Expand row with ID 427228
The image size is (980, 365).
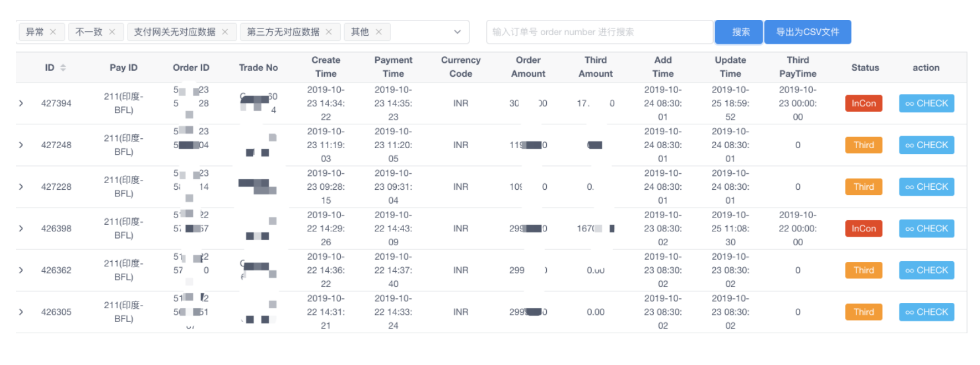click(x=21, y=186)
